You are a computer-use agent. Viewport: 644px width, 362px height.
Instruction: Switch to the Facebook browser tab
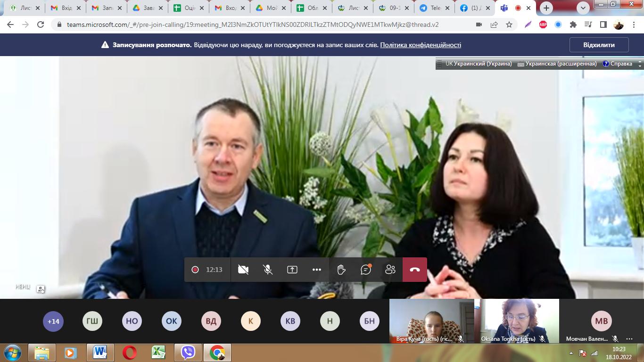click(474, 8)
